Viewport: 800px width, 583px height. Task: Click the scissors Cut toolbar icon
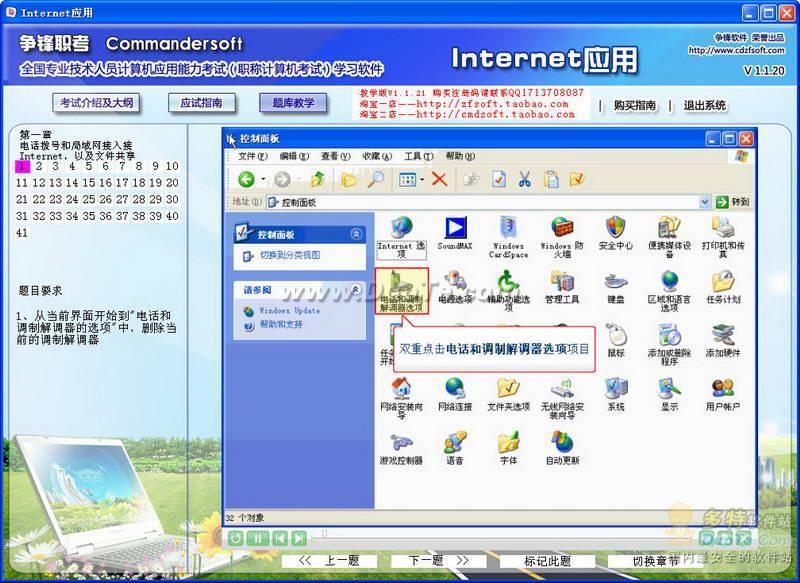point(524,179)
